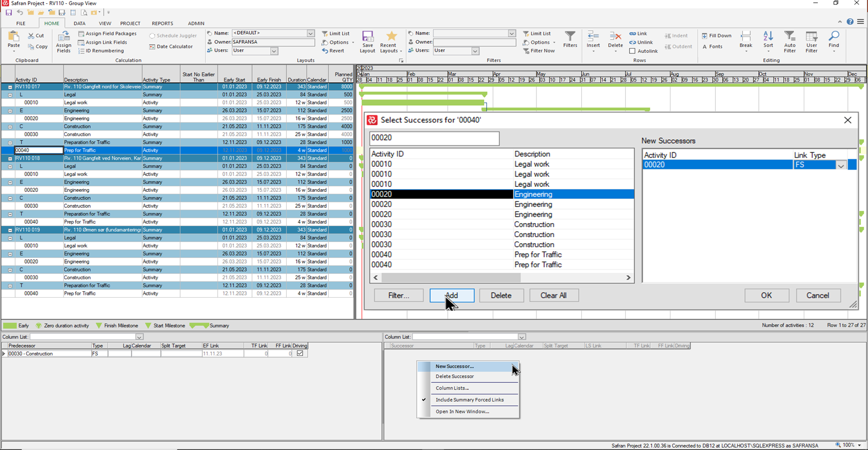Open the Link Type FS dropdown
The width and height of the screenshot is (868, 450).
coord(840,165)
